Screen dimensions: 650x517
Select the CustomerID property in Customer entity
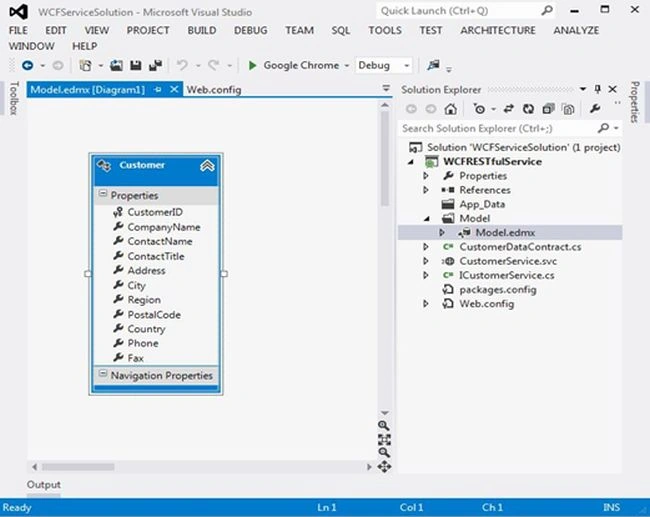click(x=155, y=212)
